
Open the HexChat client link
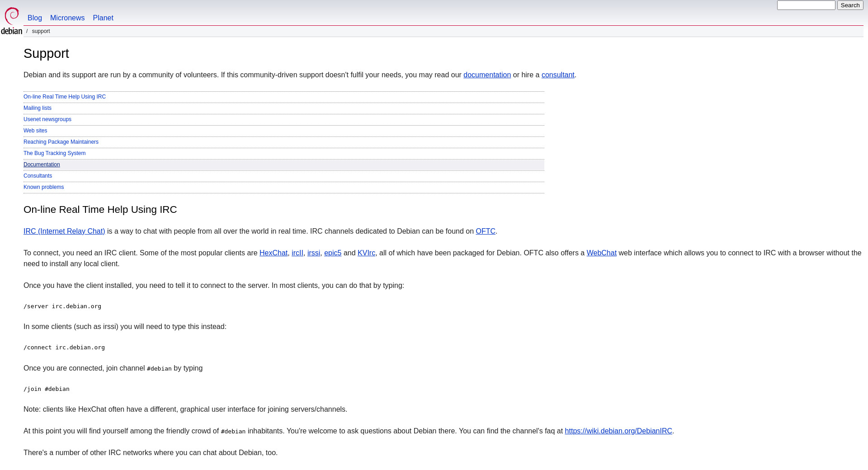coord(273,253)
